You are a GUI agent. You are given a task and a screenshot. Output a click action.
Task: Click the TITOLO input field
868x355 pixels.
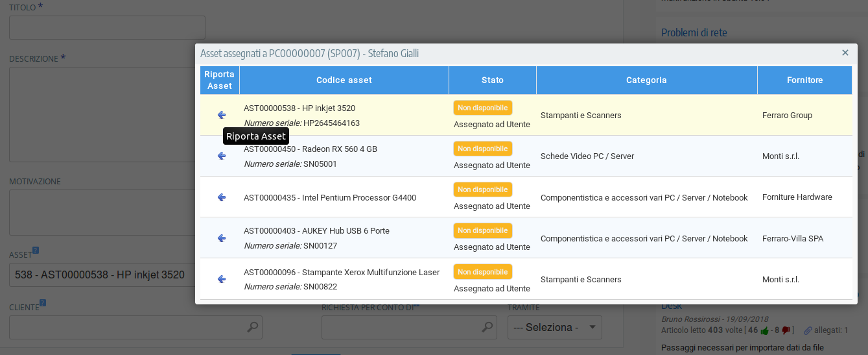click(107, 28)
